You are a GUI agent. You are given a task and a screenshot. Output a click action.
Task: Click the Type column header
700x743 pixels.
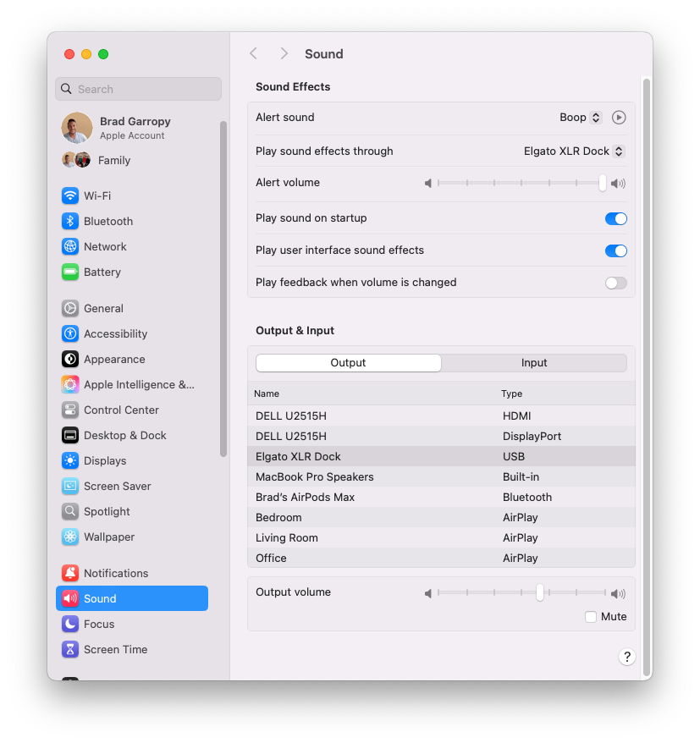coord(512,394)
